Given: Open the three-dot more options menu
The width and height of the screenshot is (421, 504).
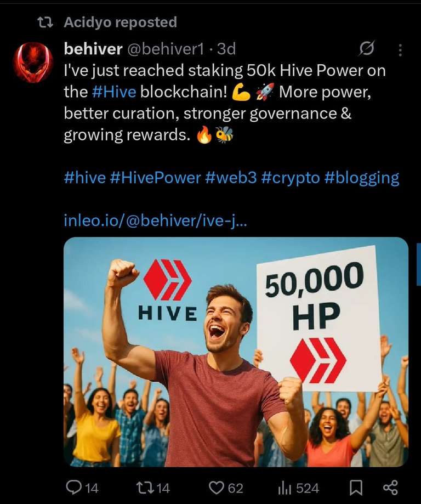Looking at the screenshot, I should (400, 50).
